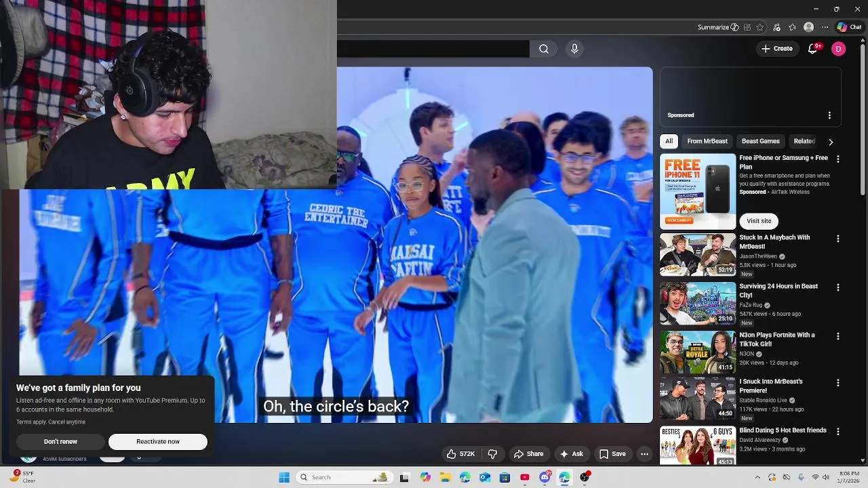Open Task View on the taskbar

pyautogui.click(x=404, y=477)
